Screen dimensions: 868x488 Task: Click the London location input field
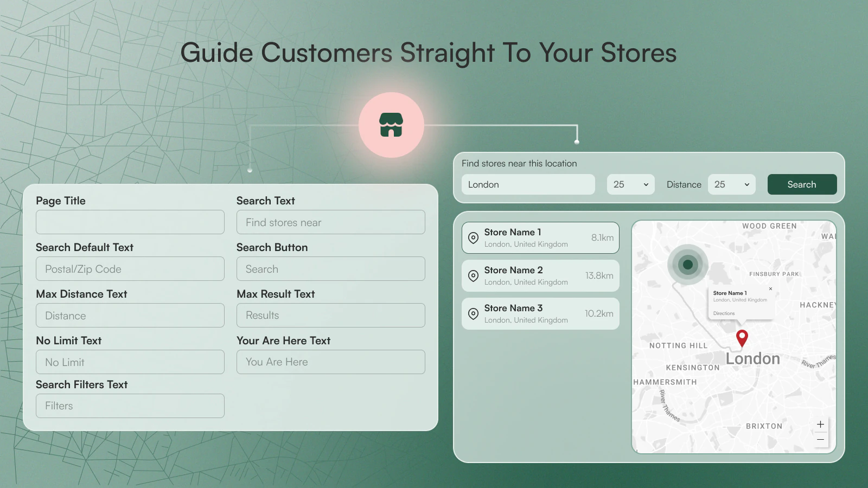(528, 184)
